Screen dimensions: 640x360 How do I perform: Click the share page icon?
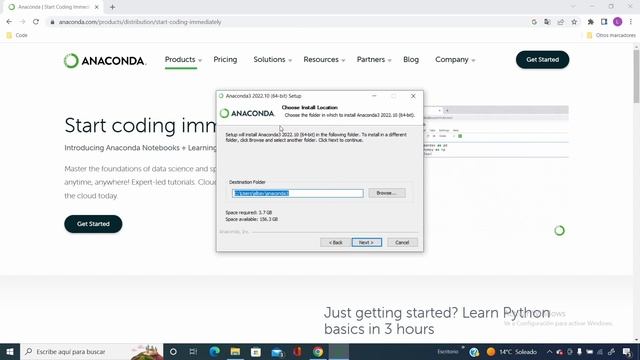[561, 22]
